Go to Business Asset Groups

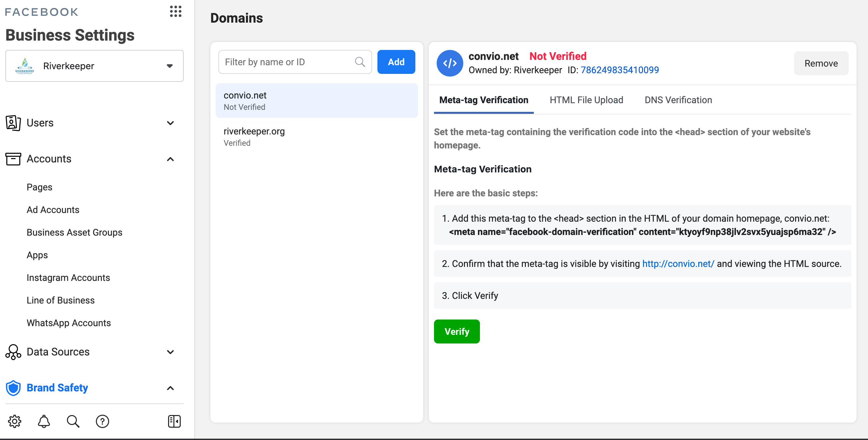coord(75,232)
